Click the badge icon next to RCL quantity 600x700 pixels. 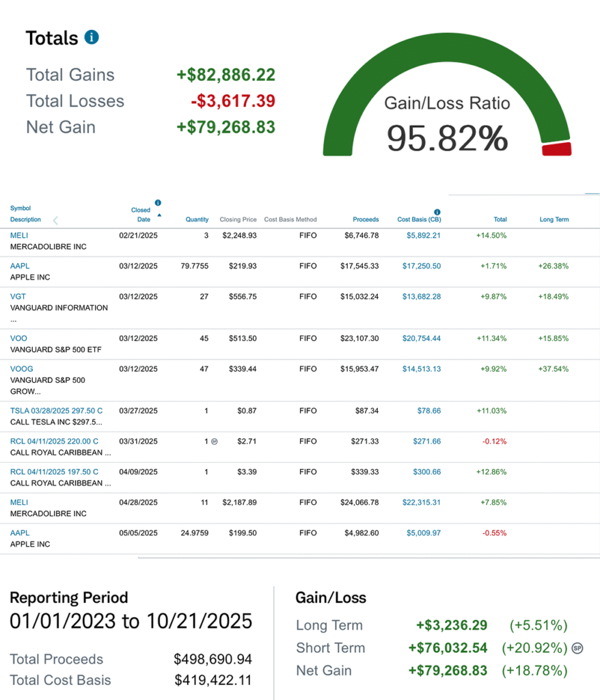pos(215,442)
